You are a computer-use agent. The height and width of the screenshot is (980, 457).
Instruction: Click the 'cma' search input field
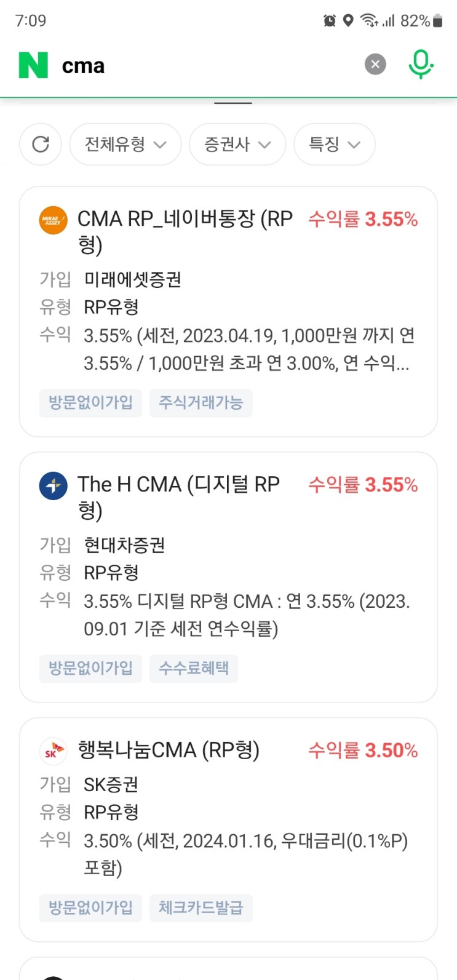[x=209, y=65]
